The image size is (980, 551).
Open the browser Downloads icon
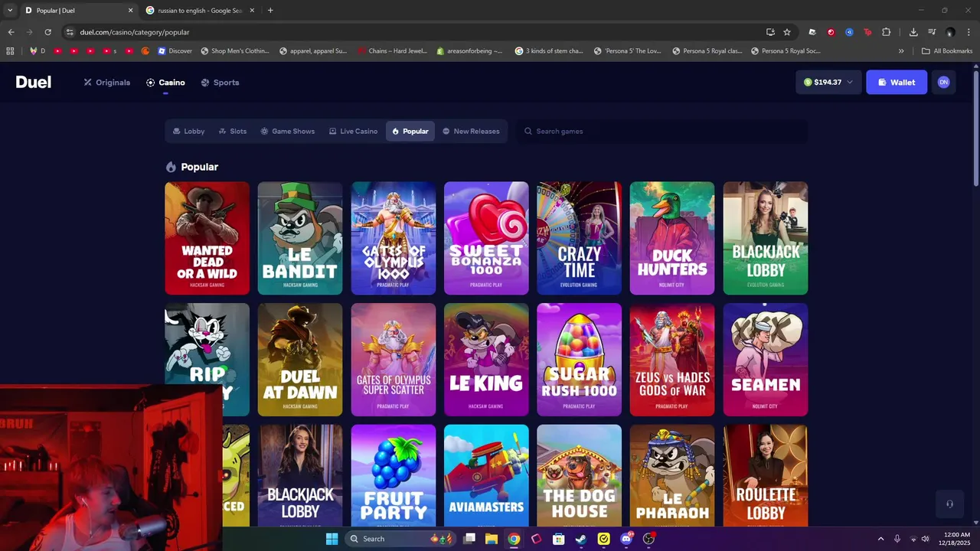click(x=913, y=32)
